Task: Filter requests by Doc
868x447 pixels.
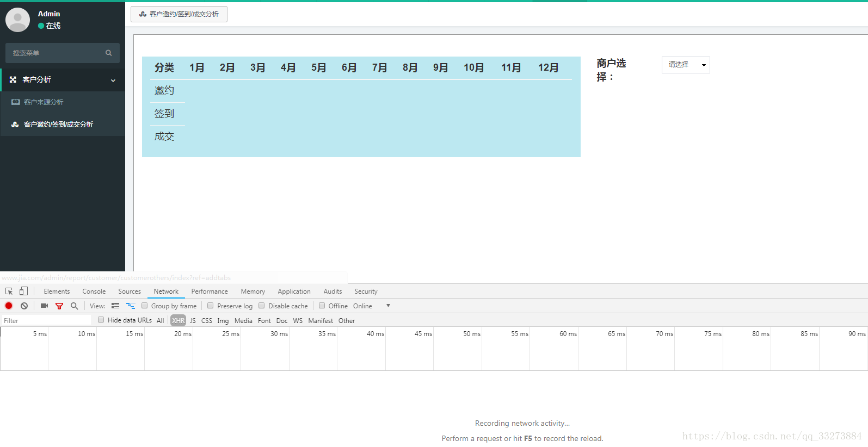Action: click(x=282, y=321)
